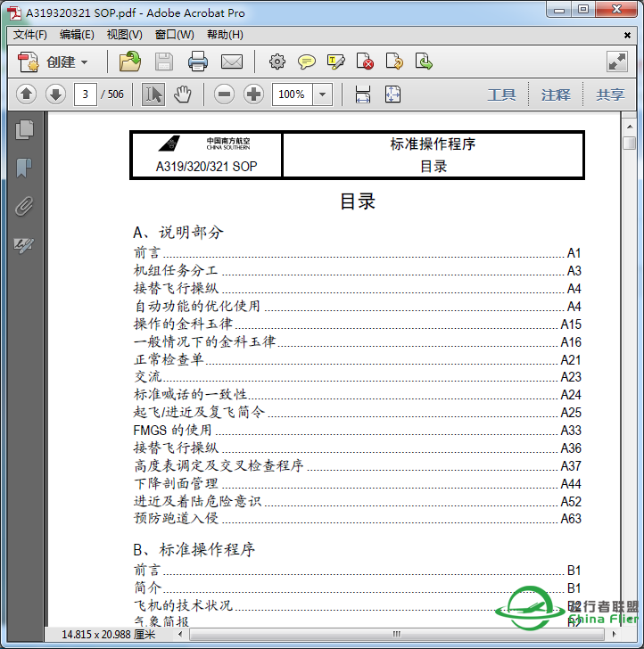Screen dimensions: 644x649
Task: Click the vertical scrollbar up arrow
Action: coord(630,127)
